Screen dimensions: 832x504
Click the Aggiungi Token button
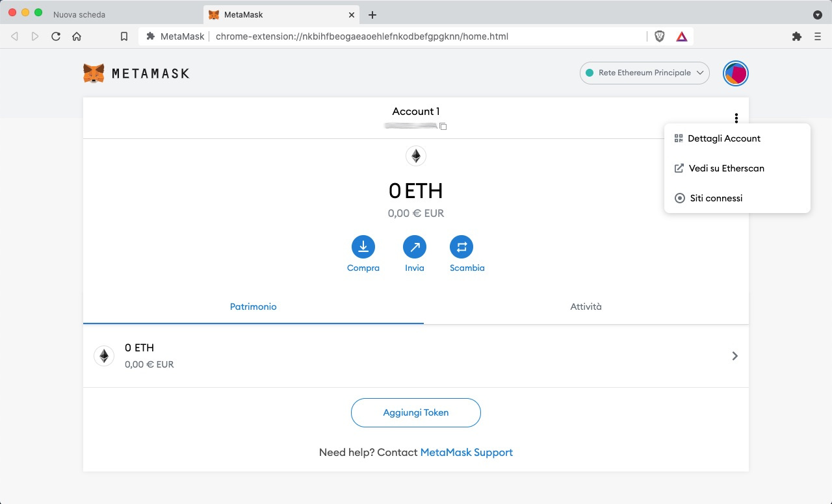[x=416, y=412]
